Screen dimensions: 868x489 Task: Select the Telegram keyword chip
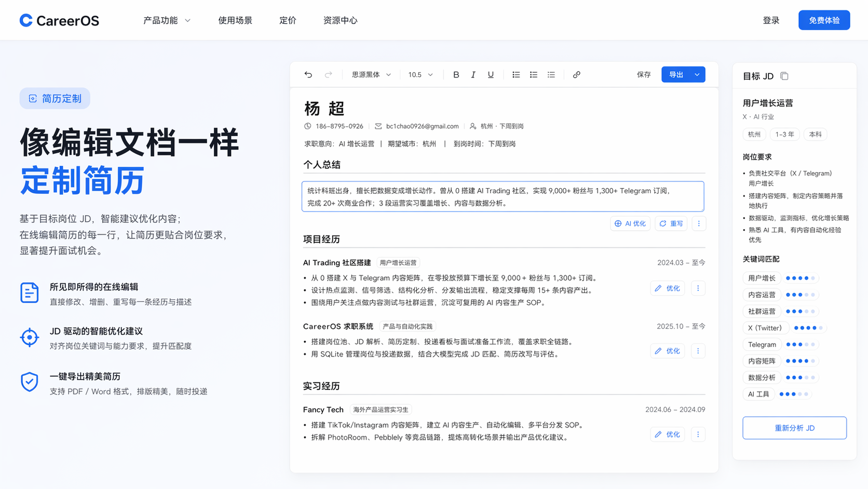point(762,345)
